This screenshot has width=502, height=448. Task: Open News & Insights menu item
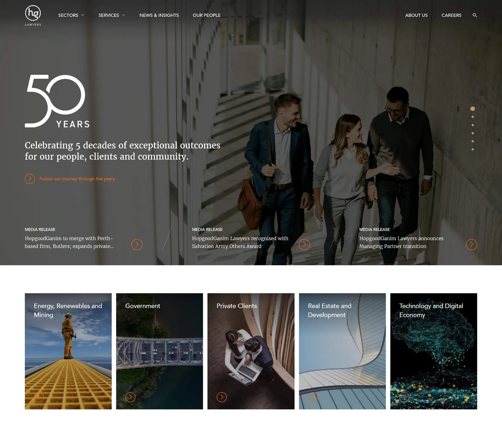point(159,15)
